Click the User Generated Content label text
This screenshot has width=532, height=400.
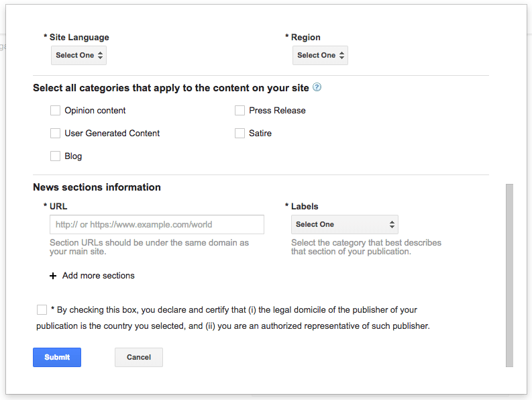pyautogui.click(x=112, y=134)
